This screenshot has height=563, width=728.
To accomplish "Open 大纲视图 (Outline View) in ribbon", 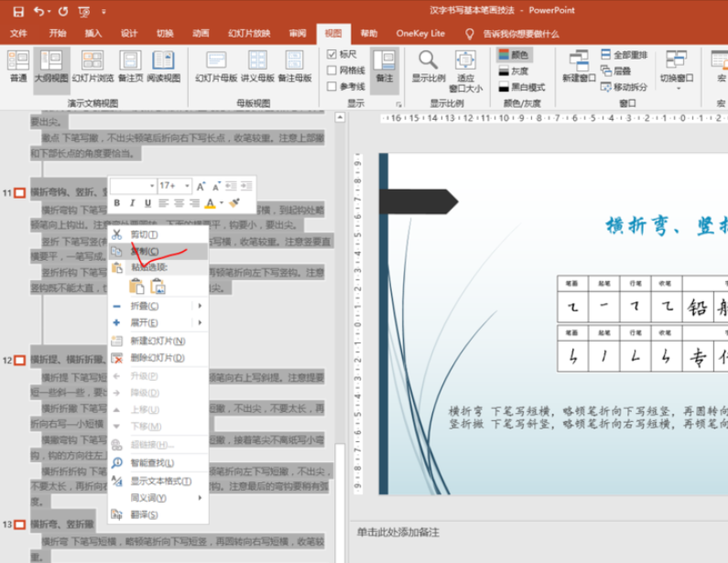I will 50,67.
